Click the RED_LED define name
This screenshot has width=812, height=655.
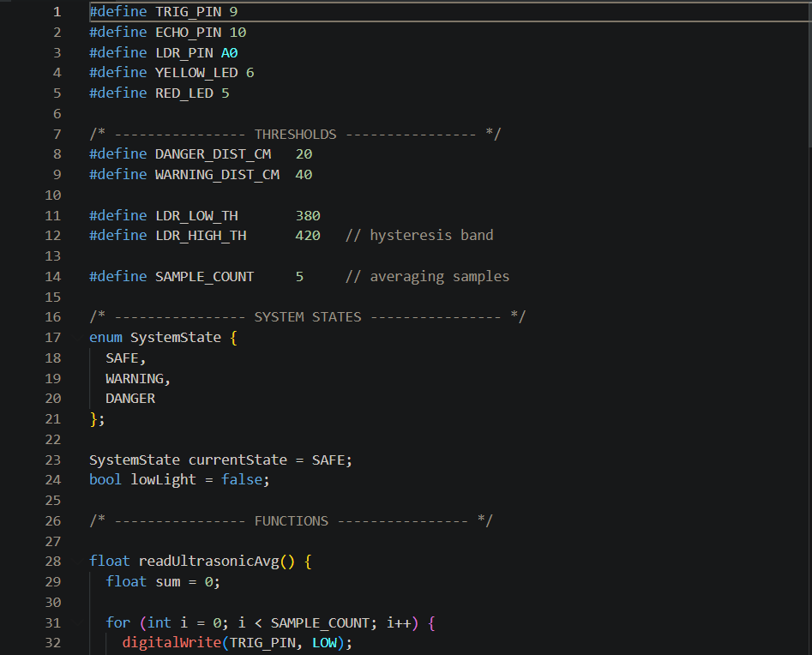tap(183, 93)
